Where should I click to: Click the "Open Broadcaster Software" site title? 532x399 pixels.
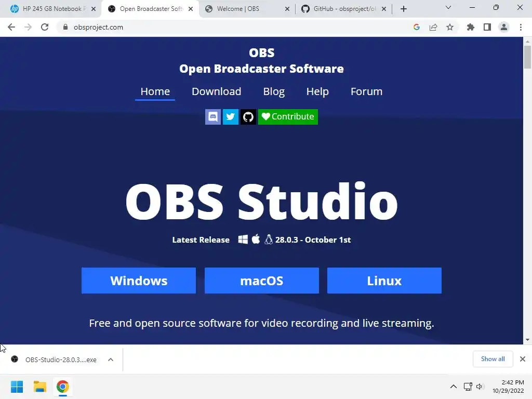[262, 69]
